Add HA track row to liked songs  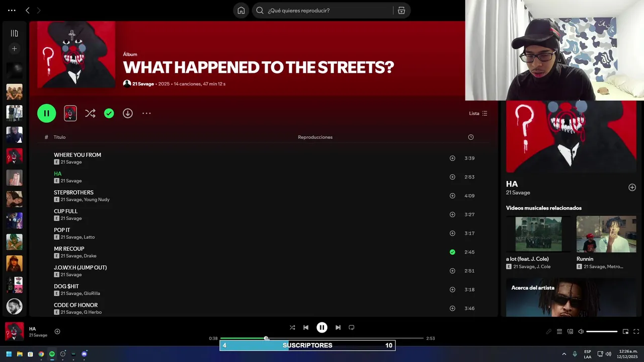coord(452,177)
